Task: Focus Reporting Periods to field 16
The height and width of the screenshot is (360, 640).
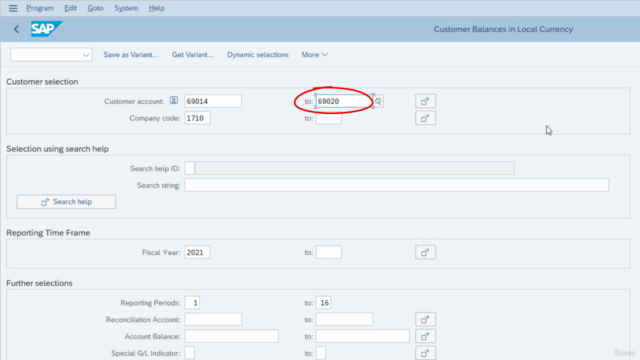Action: tap(324, 303)
